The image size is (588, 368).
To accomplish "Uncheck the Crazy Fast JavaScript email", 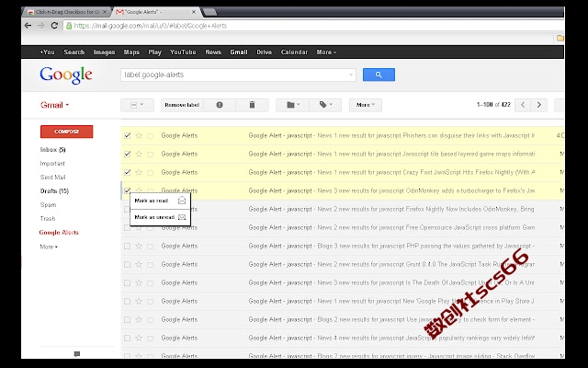I will coord(128,172).
